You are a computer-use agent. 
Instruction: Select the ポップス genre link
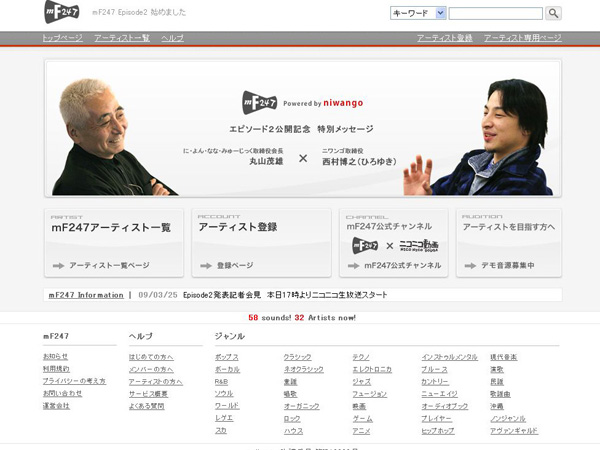[x=227, y=357]
